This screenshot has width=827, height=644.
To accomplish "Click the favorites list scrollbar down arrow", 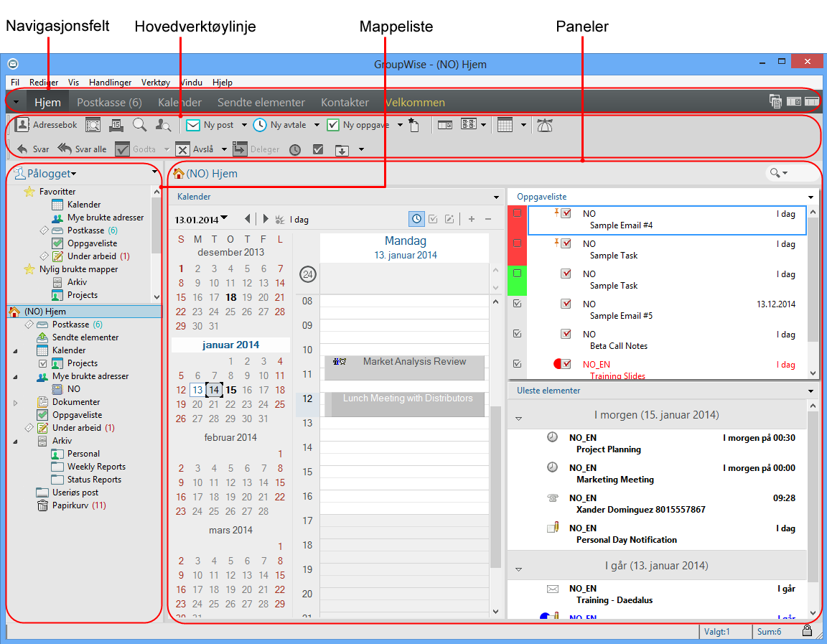I will pyautogui.click(x=156, y=297).
